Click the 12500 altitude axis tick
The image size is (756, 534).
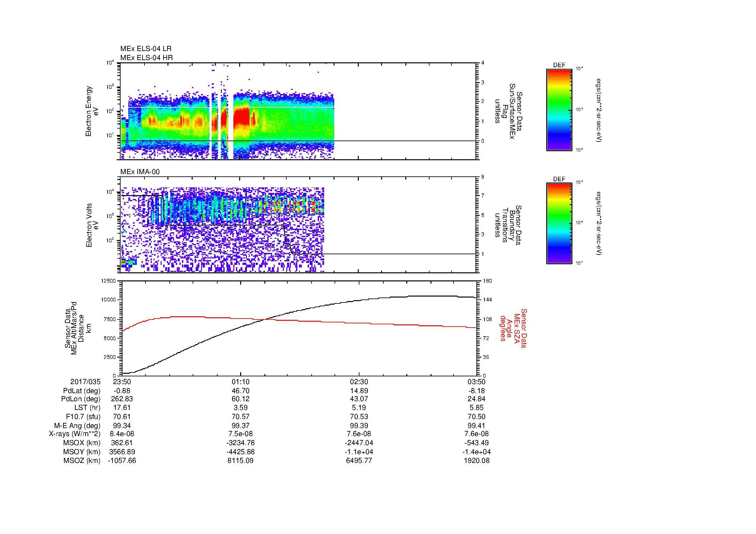click(x=109, y=281)
